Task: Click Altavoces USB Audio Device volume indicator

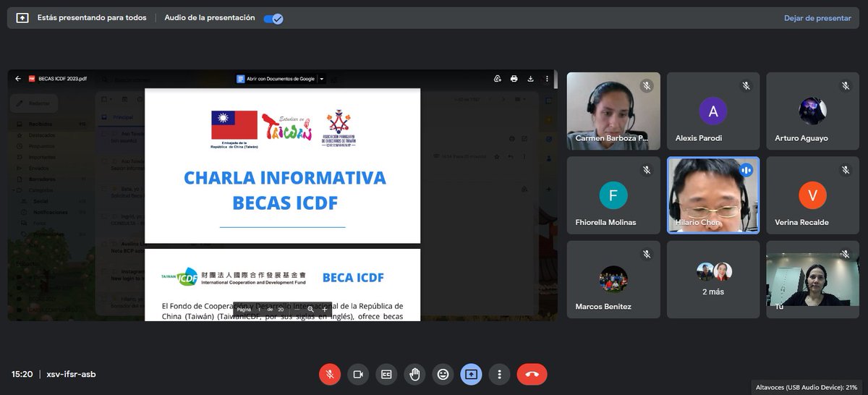Action: click(807, 387)
